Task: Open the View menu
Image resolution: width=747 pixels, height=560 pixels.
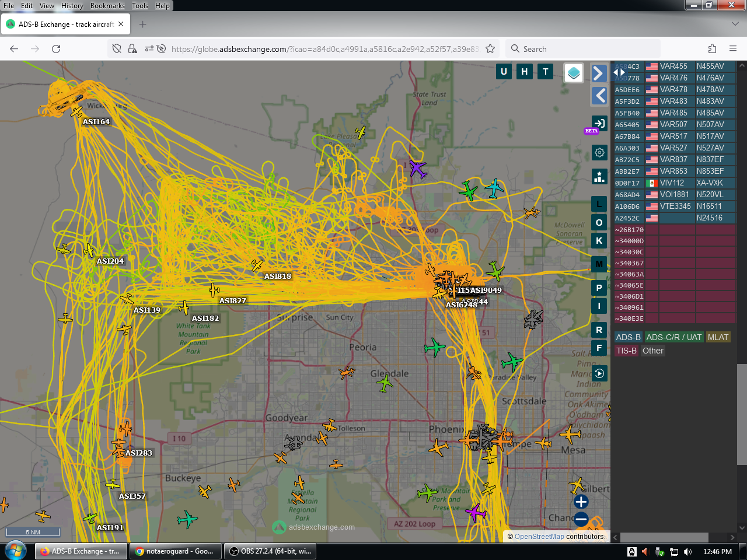Action: tap(47, 6)
